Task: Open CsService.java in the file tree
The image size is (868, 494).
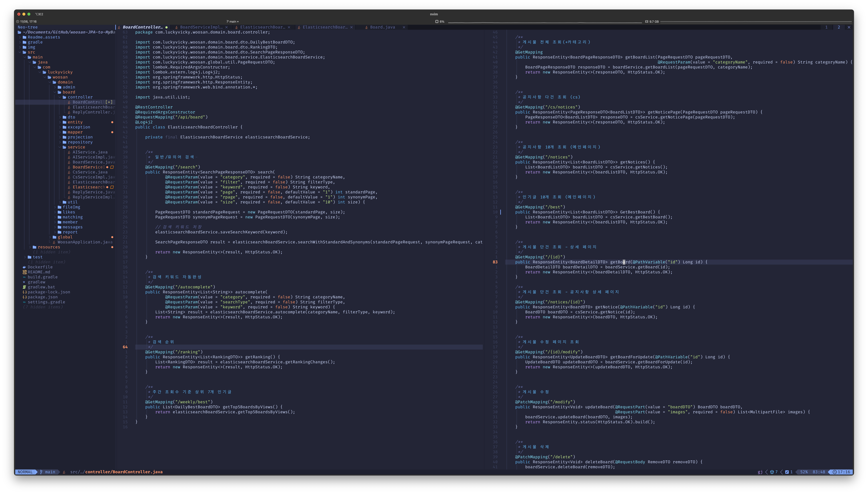Action: pyautogui.click(x=90, y=172)
